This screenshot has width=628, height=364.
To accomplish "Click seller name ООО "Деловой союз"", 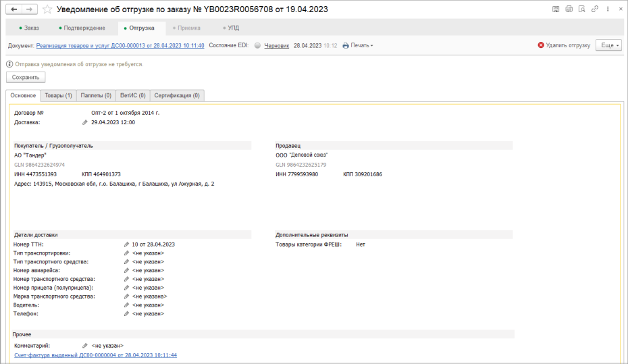I will point(302,155).
